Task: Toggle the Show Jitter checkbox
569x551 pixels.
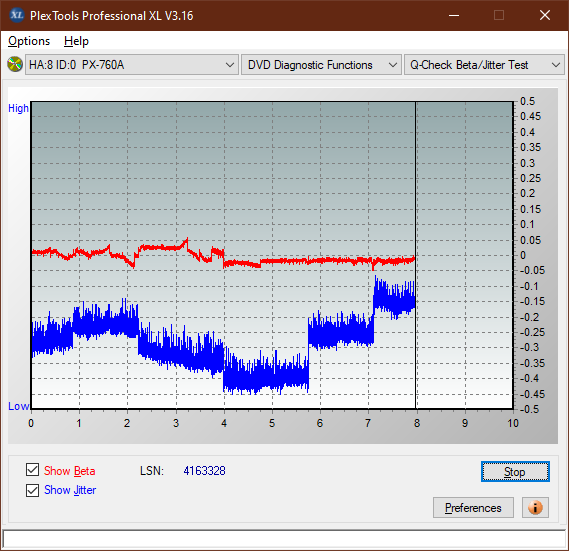Action: (32, 490)
